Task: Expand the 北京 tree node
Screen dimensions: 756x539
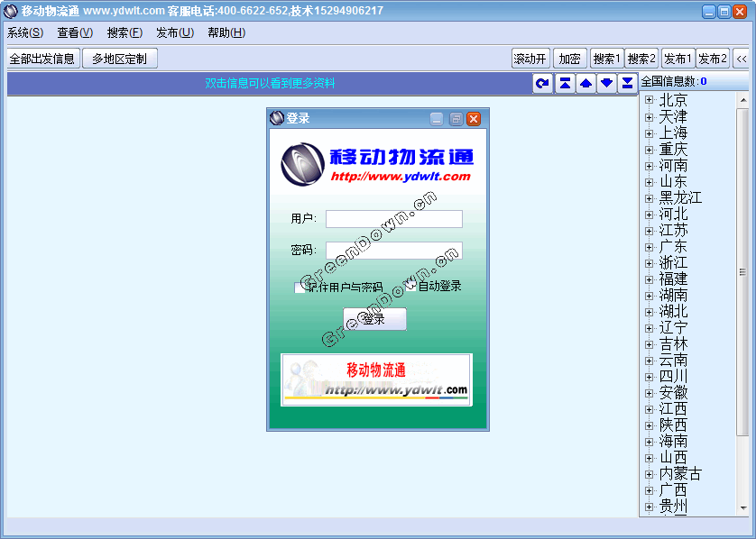Action: coord(649,100)
